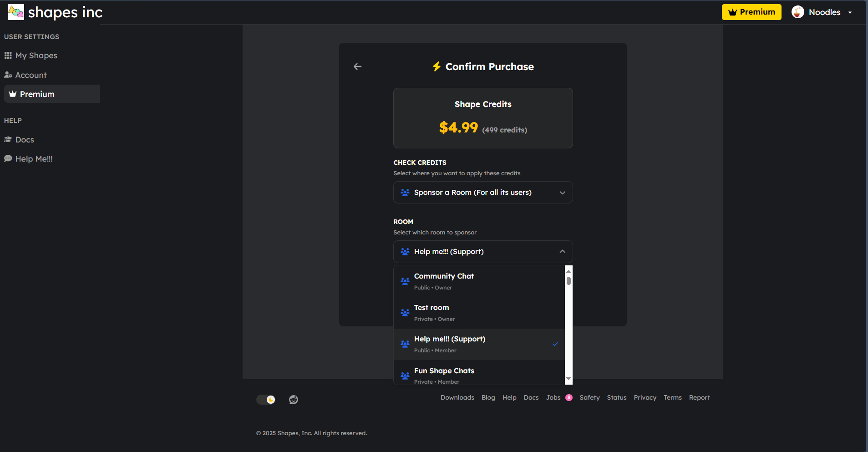
Task: Click the back arrow in Confirm Purchase
Action: pyautogui.click(x=357, y=66)
